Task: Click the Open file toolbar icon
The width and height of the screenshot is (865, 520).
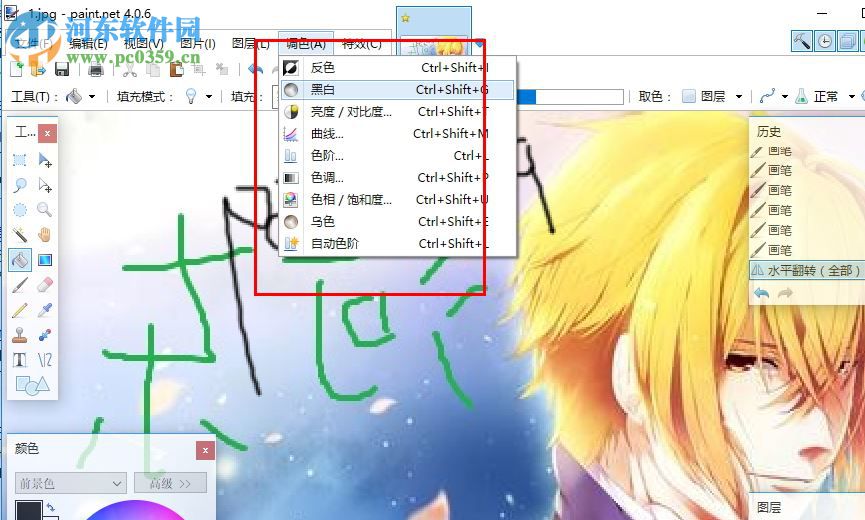Action: (39, 69)
